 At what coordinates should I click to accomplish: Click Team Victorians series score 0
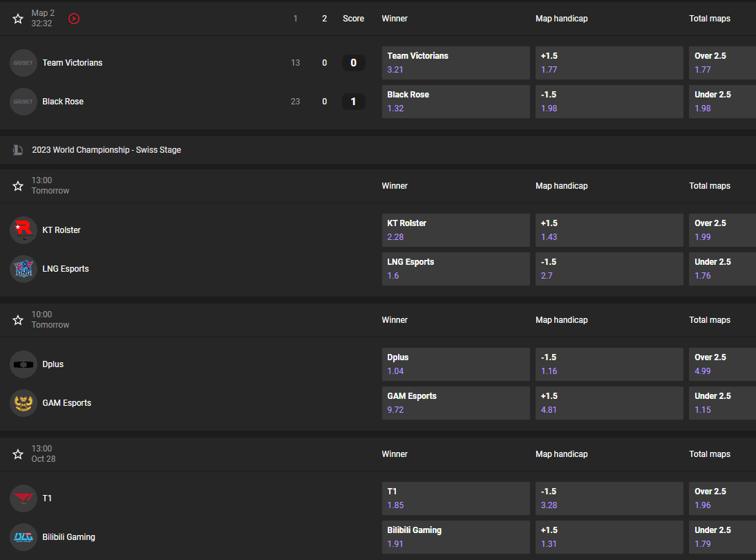point(353,63)
